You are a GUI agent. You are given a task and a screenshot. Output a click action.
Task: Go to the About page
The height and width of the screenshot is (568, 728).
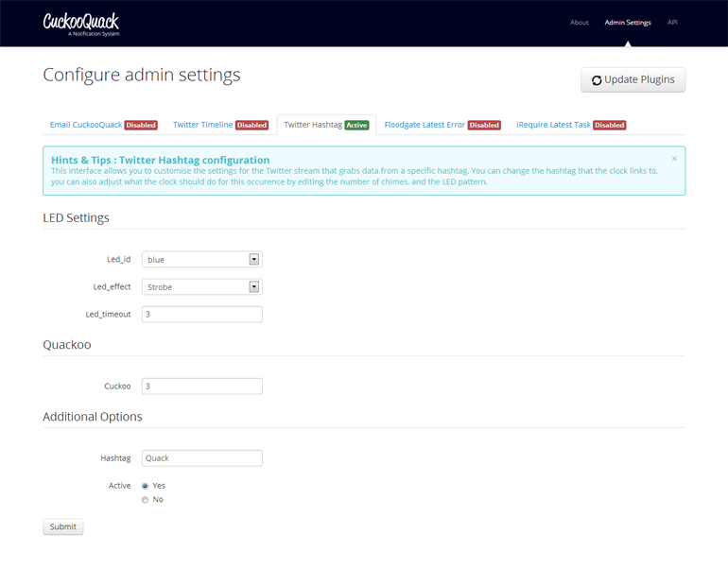coord(580,23)
